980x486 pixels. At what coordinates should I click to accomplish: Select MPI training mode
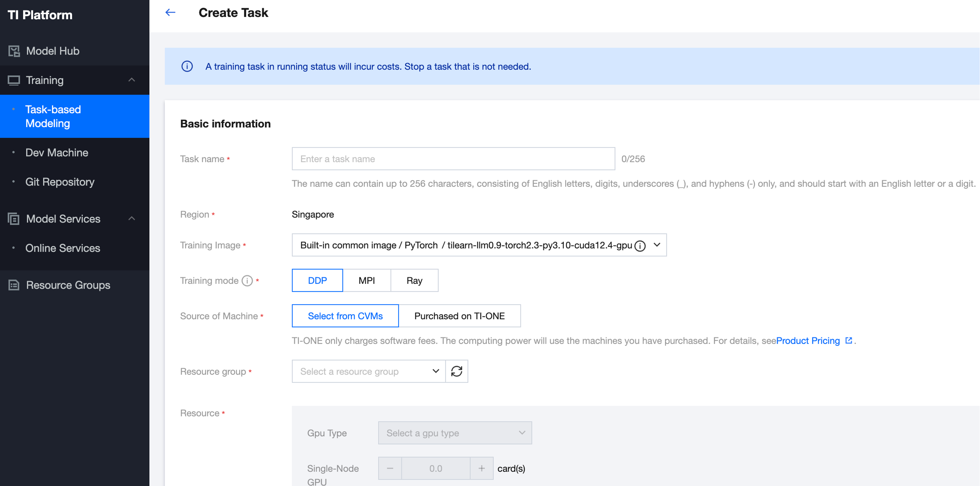(x=366, y=280)
